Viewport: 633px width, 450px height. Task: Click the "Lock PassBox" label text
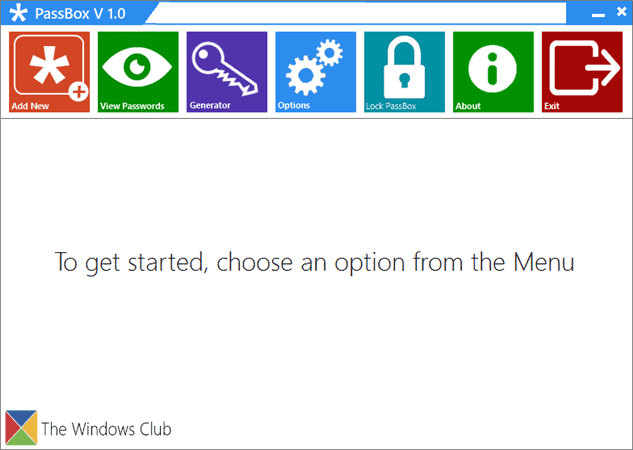pyautogui.click(x=391, y=106)
